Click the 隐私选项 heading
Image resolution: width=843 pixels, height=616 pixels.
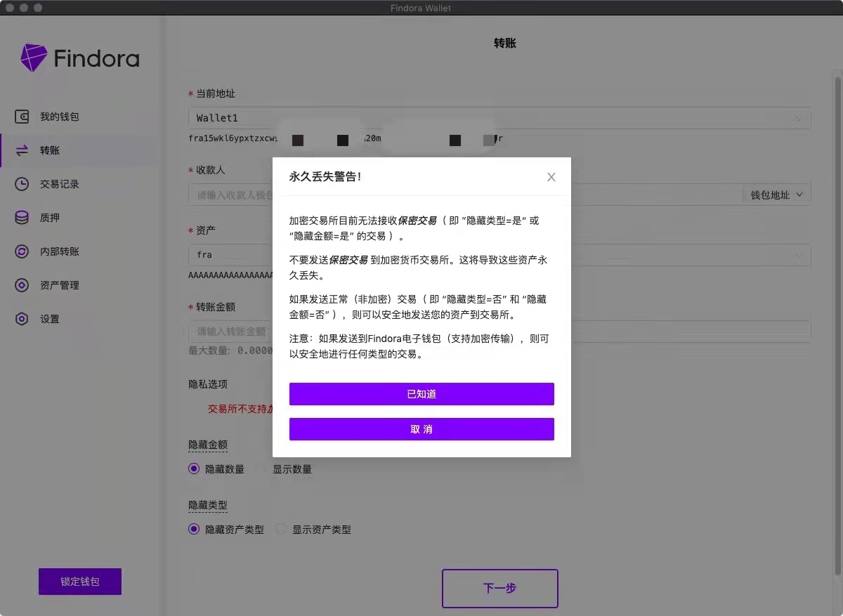[208, 384]
